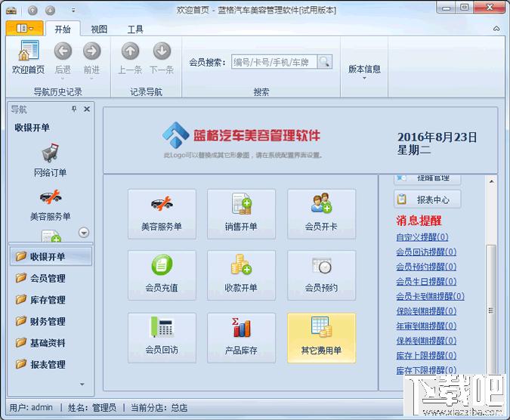510x420 pixels.
Task: Go forward with the 前进 arrow
Action: tap(91, 59)
